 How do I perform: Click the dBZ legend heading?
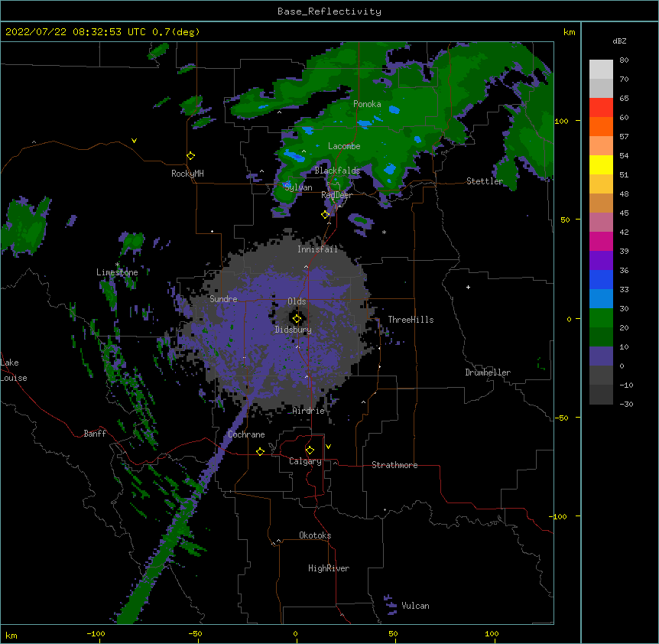619,41
